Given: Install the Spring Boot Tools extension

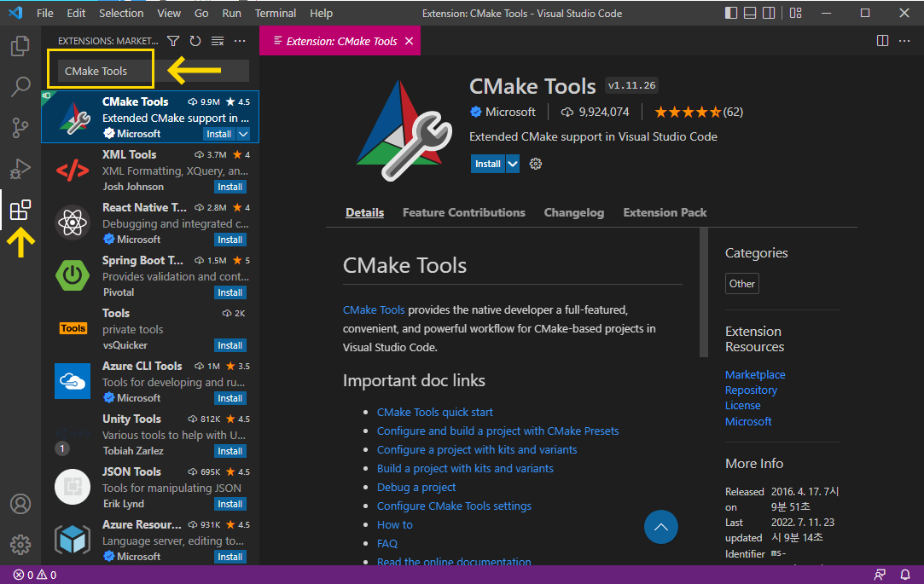Looking at the screenshot, I should click(230, 292).
